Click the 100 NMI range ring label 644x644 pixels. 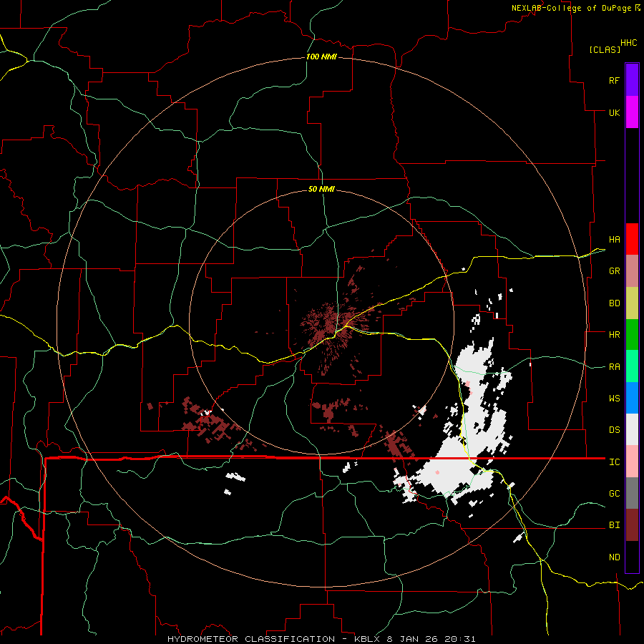321,57
